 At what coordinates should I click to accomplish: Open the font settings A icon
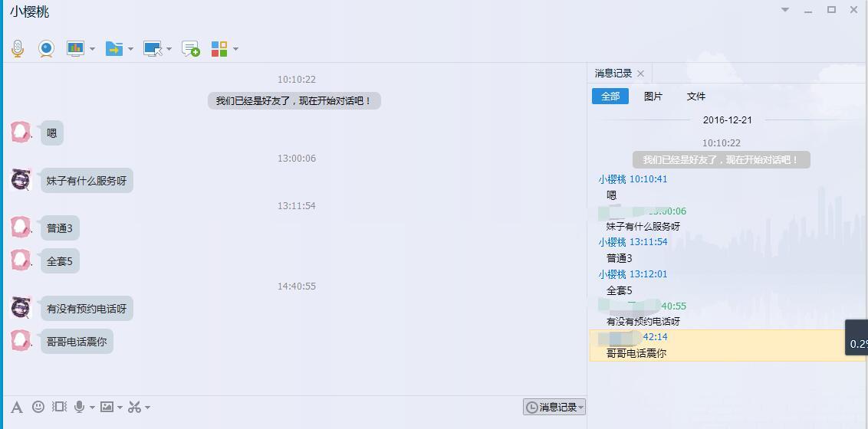point(17,408)
